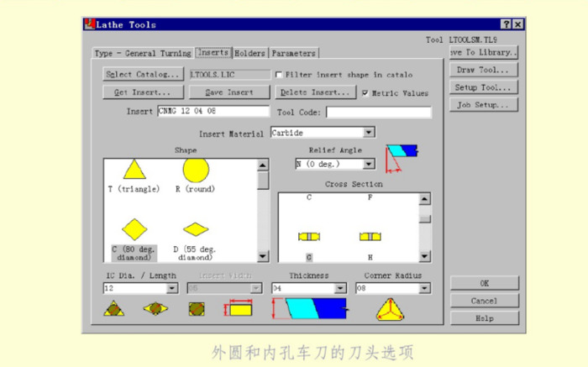Select cross section type C icon
588x367 pixels.
[x=309, y=237]
